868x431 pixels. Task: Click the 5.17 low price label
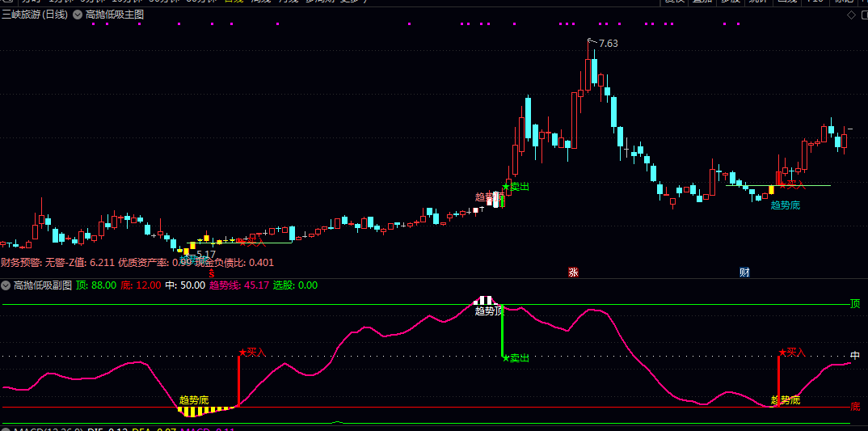click(206, 254)
